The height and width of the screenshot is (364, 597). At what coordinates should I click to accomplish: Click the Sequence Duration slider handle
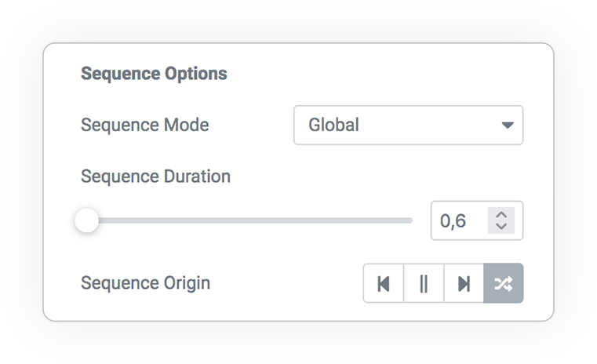click(87, 220)
